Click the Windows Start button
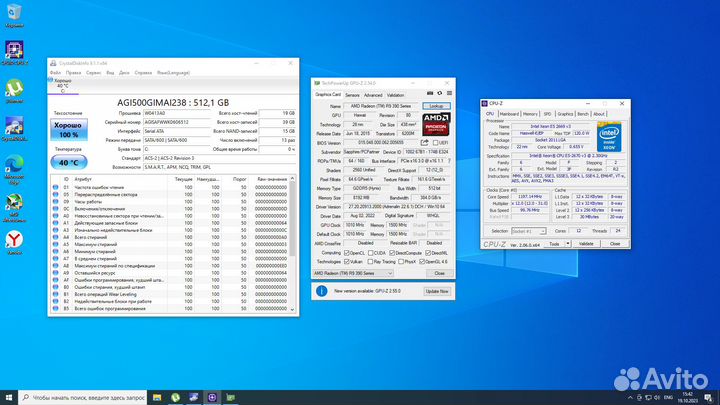This screenshot has height=405, width=720. [9, 397]
